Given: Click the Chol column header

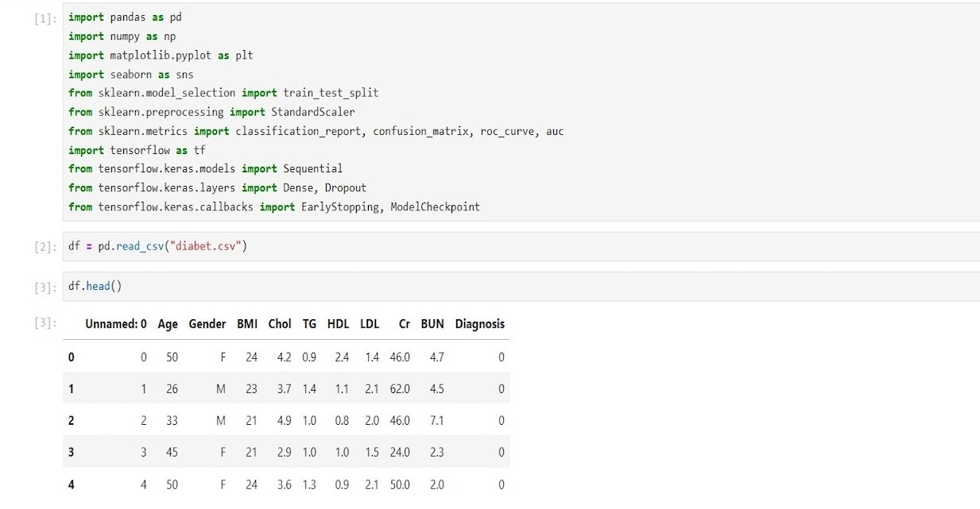Looking at the screenshot, I should coord(280,324).
